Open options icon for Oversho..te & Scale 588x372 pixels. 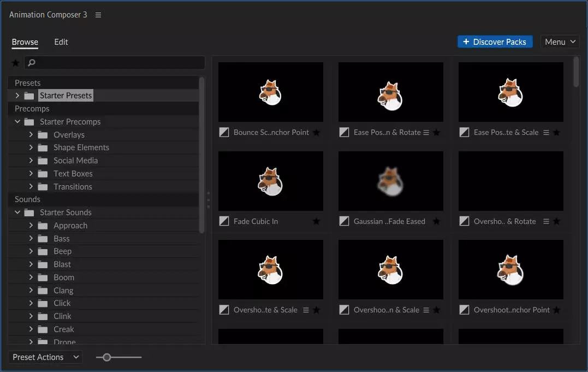tap(306, 310)
